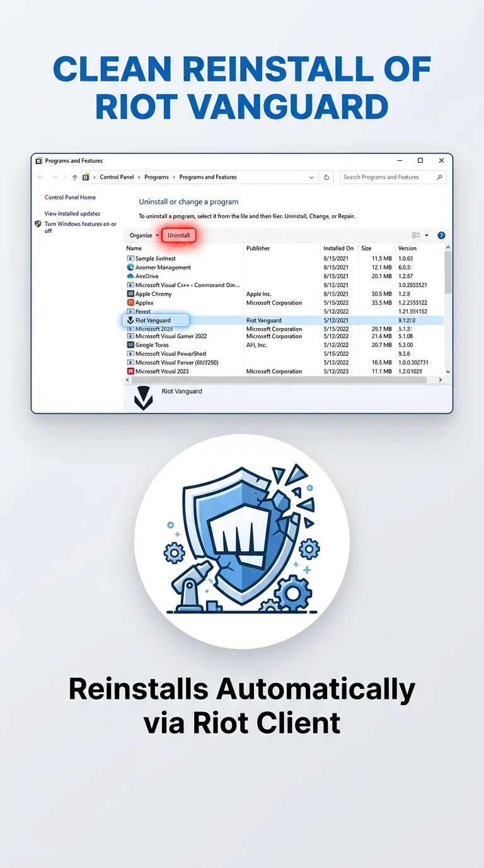Open Help with the blue question icon
This screenshot has height=868, width=484.
441,235
